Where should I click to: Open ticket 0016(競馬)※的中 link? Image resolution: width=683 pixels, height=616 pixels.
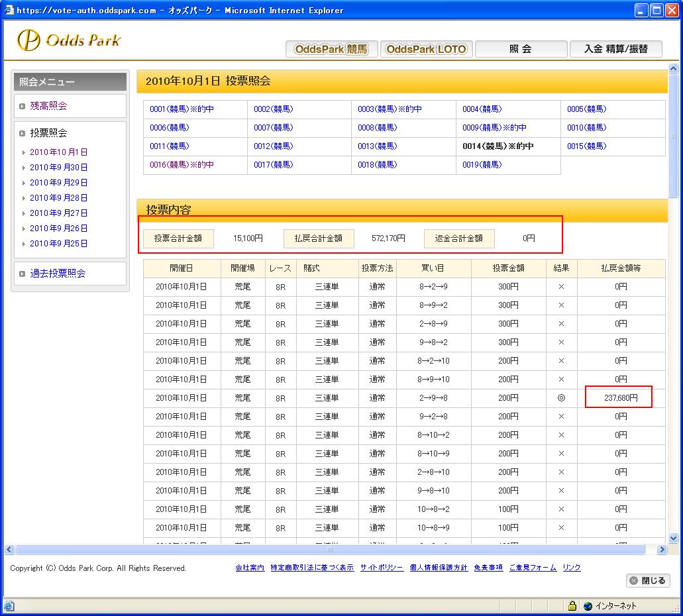182,165
